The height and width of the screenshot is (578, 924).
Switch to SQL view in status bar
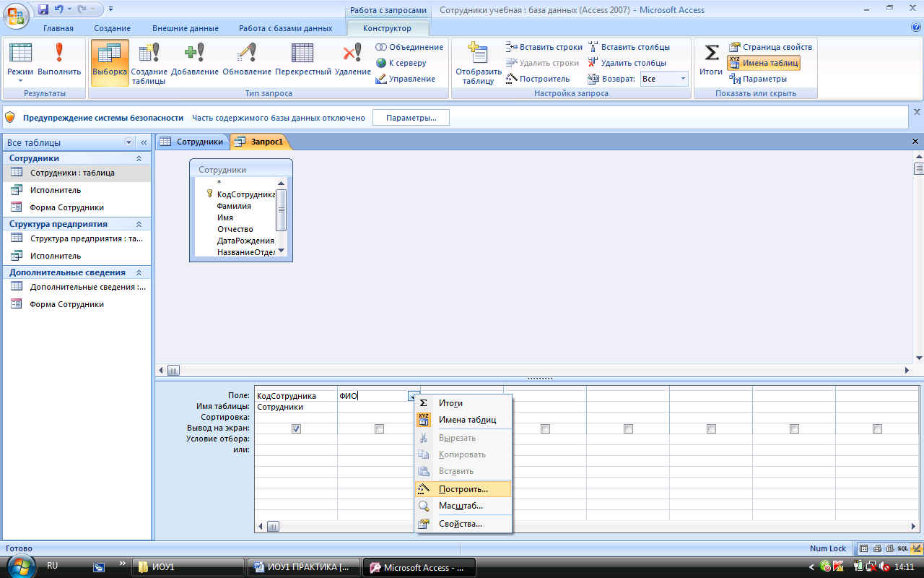[902, 549]
